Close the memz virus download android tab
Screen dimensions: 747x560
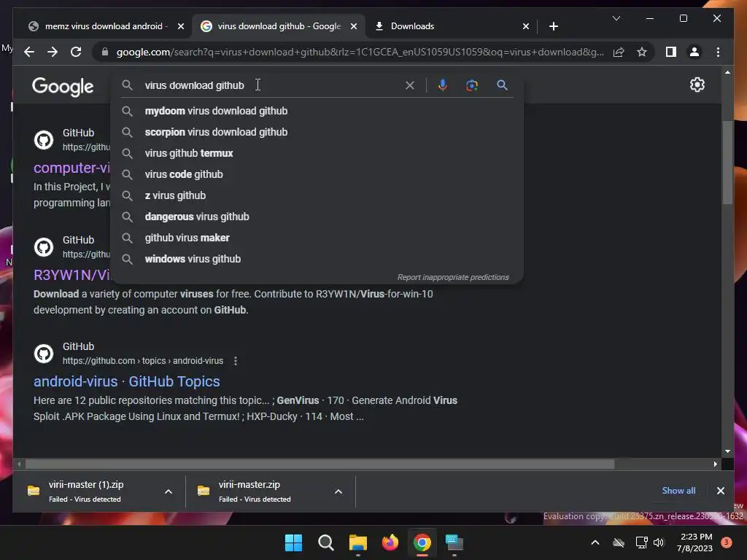tap(181, 26)
